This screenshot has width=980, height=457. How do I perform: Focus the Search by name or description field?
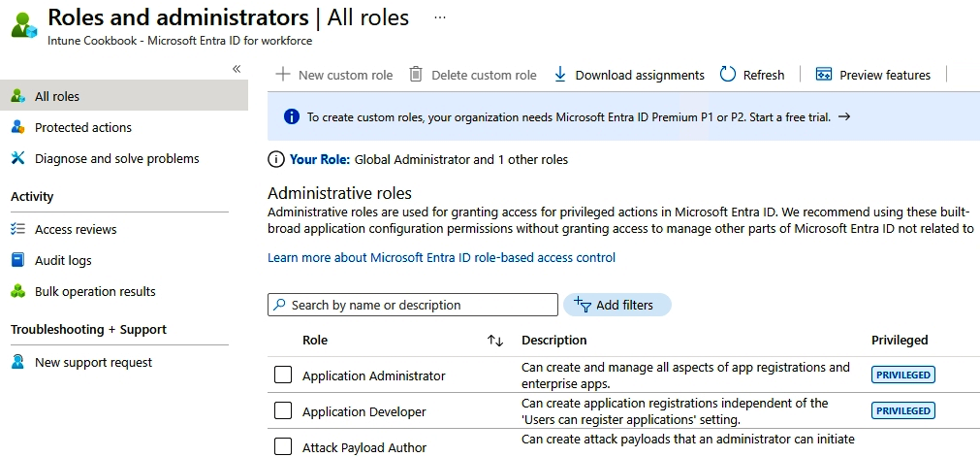(413, 305)
